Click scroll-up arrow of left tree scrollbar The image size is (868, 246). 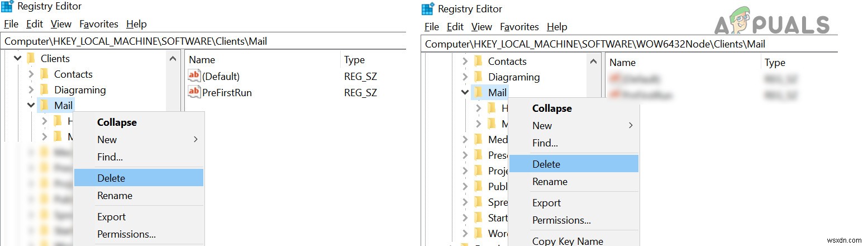point(173,59)
